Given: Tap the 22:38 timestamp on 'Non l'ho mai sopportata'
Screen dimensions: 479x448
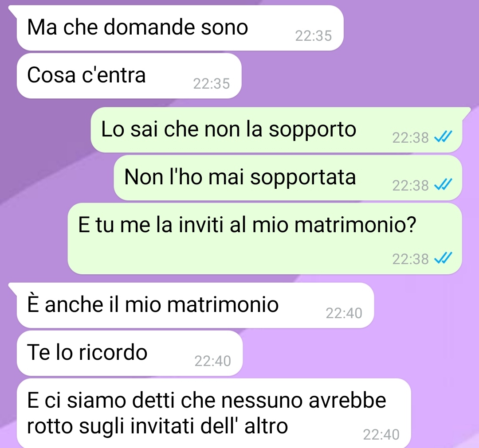Looking at the screenshot, I should coord(411,186).
